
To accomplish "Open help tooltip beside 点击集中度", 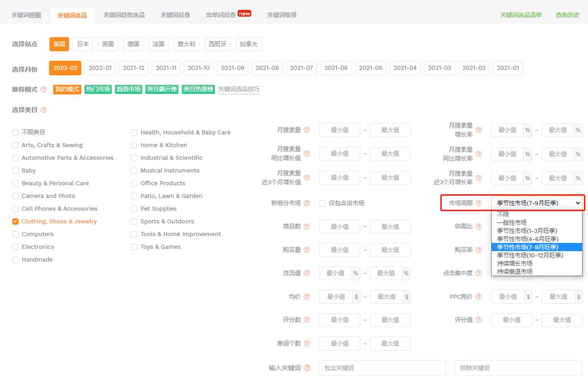I will point(479,273).
